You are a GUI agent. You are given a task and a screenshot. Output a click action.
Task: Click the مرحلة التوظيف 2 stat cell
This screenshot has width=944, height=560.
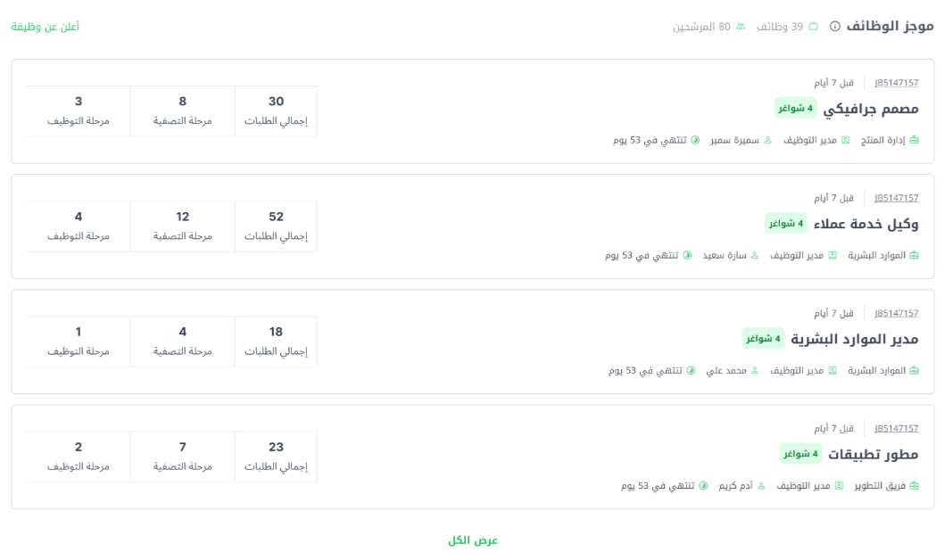pos(79,456)
